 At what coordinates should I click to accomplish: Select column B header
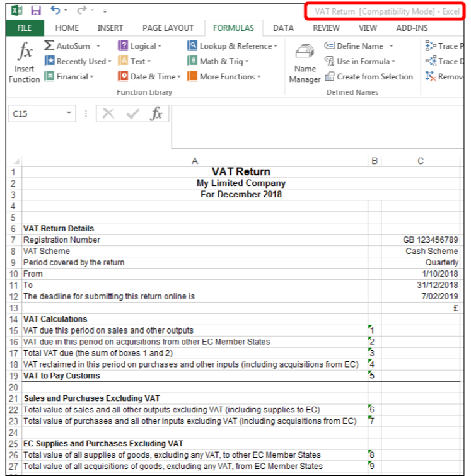click(375, 161)
